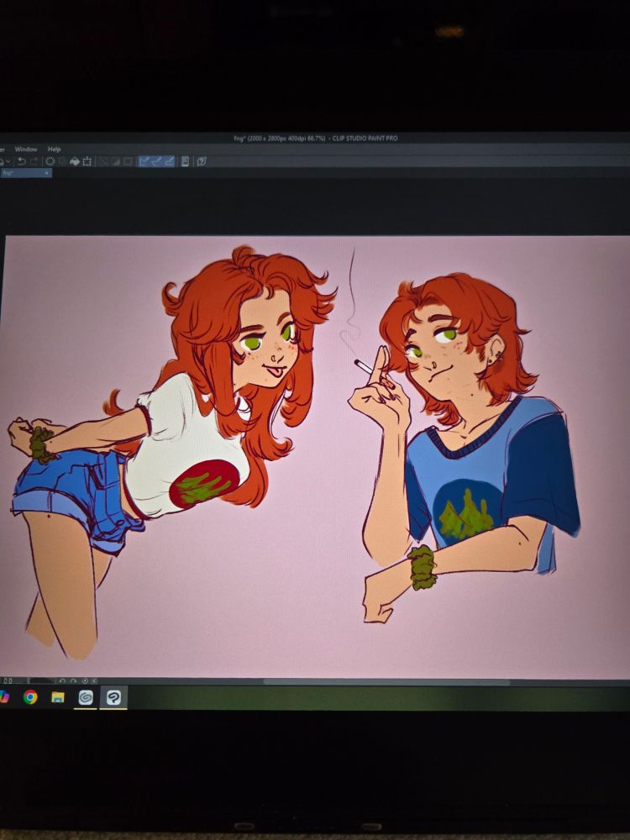630x840 pixels.
Task: Click the Undo arrow in command bar
Action: tap(22, 161)
